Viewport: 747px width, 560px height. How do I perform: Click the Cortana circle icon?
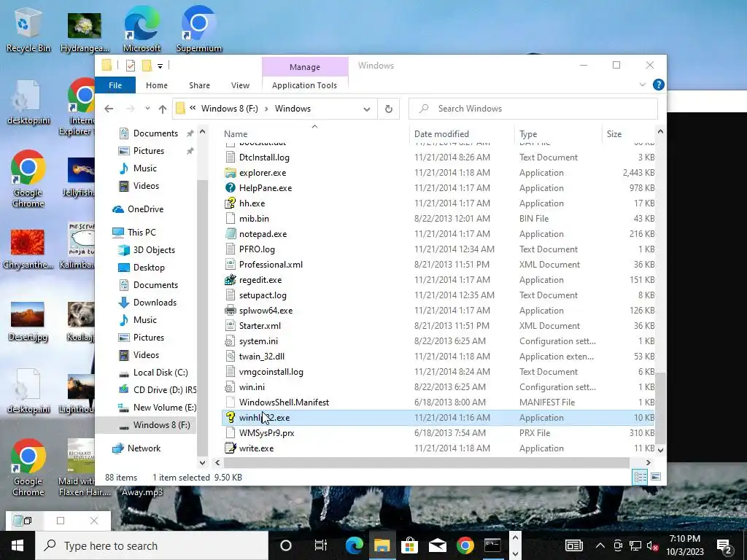(285, 545)
